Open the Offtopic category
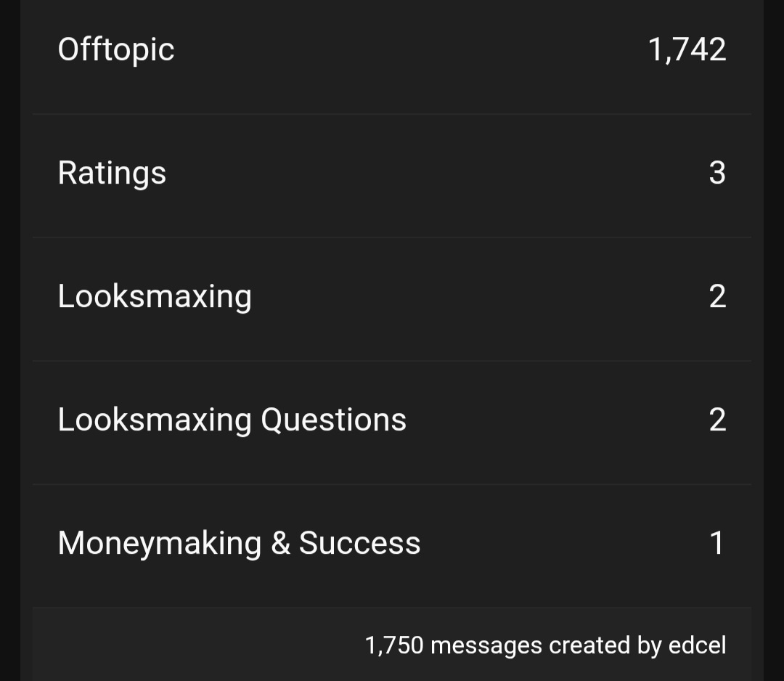This screenshot has width=784, height=681. click(116, 49)
